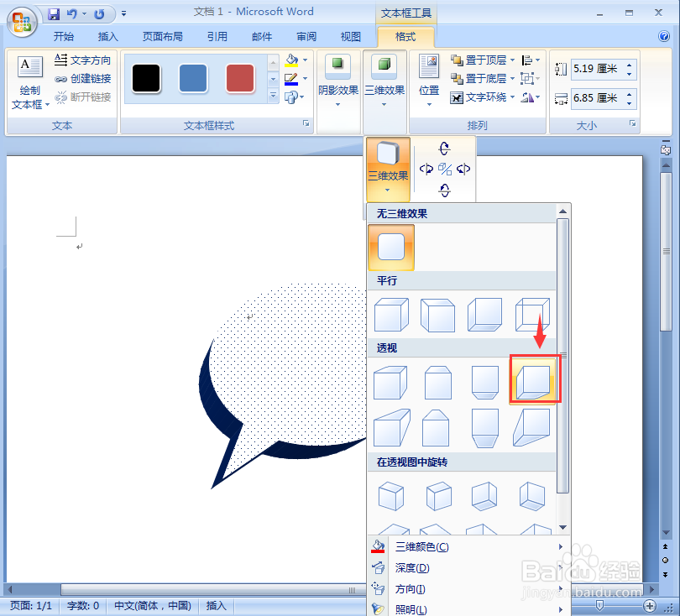Open the rotate objects dropdown icon

(530, 97)
